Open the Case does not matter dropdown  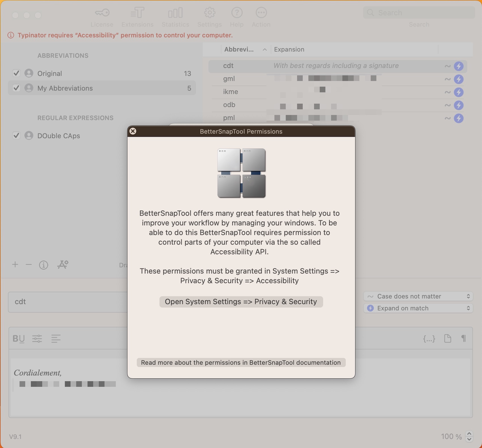pos(418,296)
